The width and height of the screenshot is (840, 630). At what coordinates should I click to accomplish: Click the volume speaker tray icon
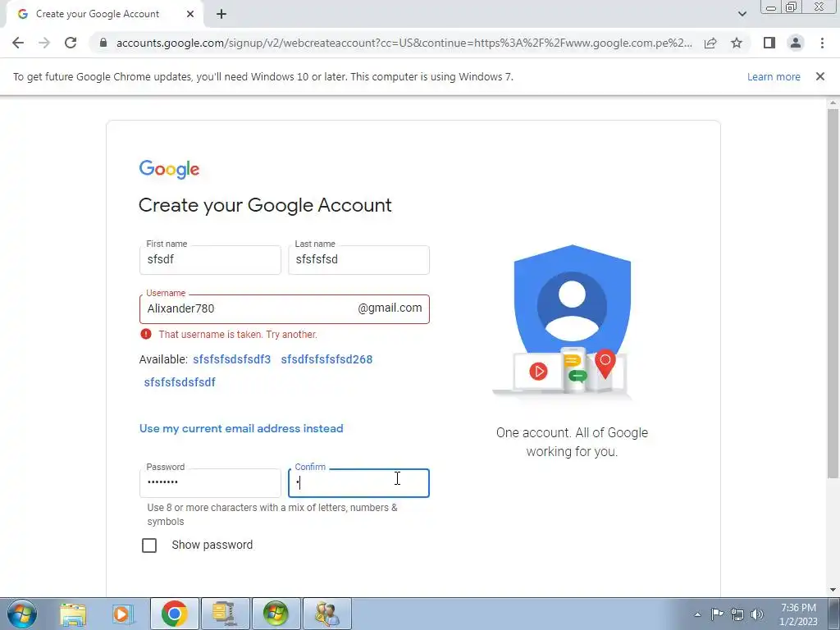point(757,614)
